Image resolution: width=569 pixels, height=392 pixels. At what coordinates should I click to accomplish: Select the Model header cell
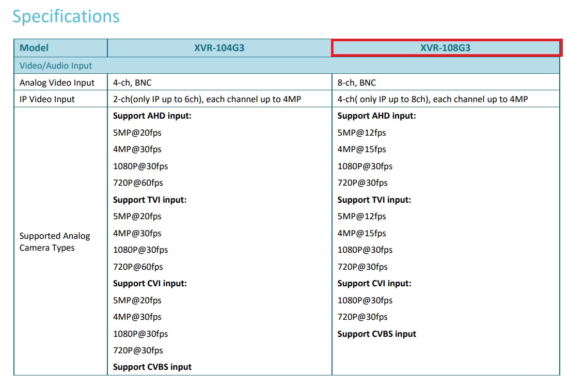click(x=34, y=48)
